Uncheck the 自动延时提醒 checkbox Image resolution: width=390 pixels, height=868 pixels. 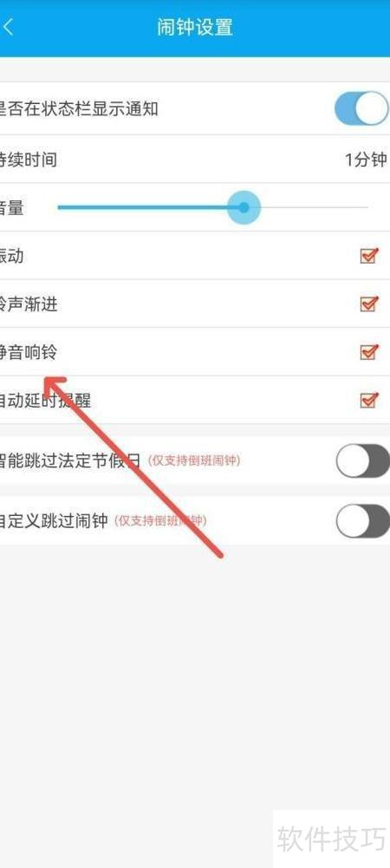point(369,400)
